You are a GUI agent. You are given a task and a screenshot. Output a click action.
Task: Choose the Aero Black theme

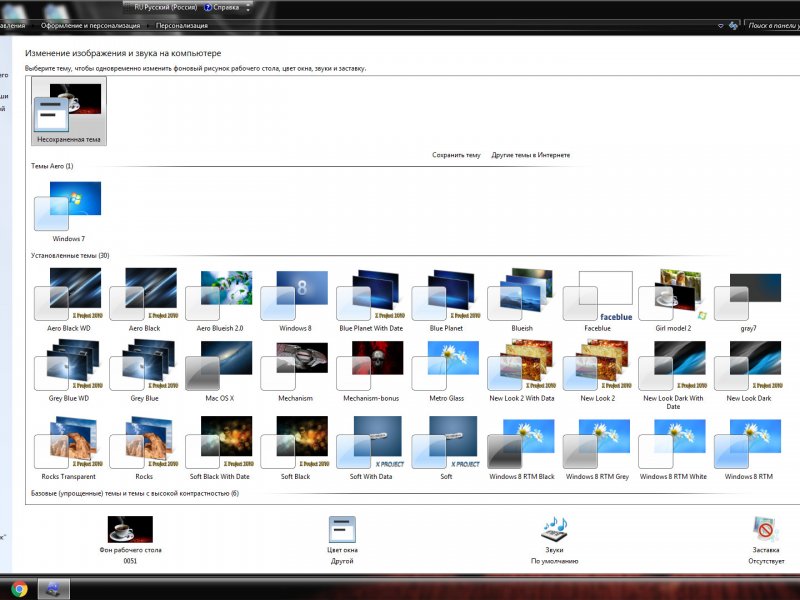(144, 300)
